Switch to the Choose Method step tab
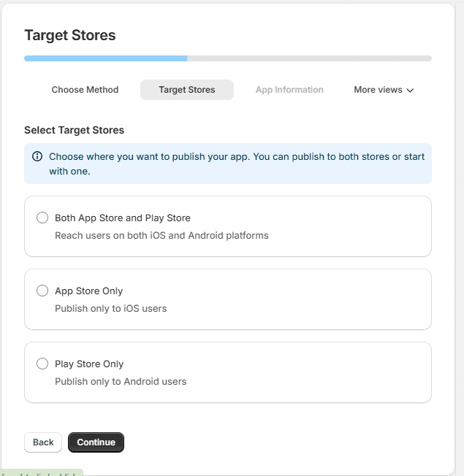The width and height of the screenshot is (464, 476). (85, 90)
